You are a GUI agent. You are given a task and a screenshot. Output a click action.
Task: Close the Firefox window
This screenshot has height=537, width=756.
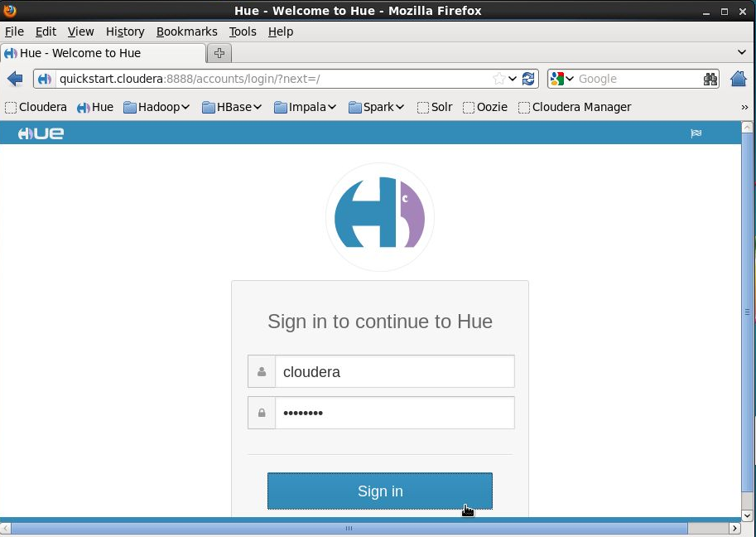[743, 12]
